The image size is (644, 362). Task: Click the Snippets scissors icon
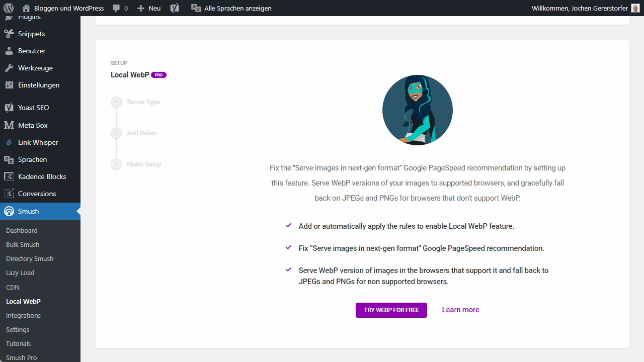[x=9, y=34]
